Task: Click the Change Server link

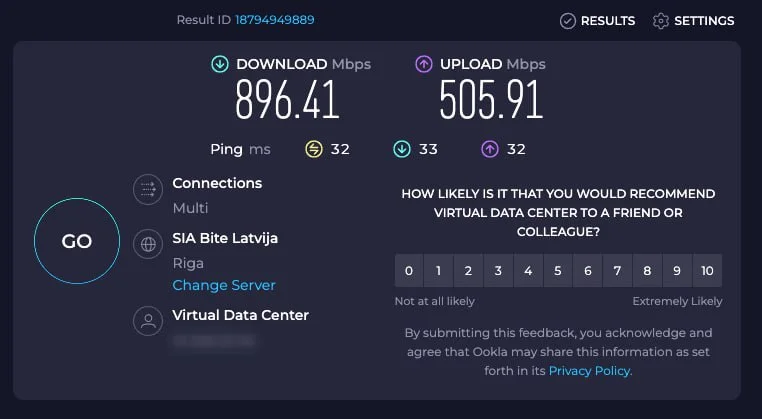Action: pyautogui.click(x=224, y=285)
